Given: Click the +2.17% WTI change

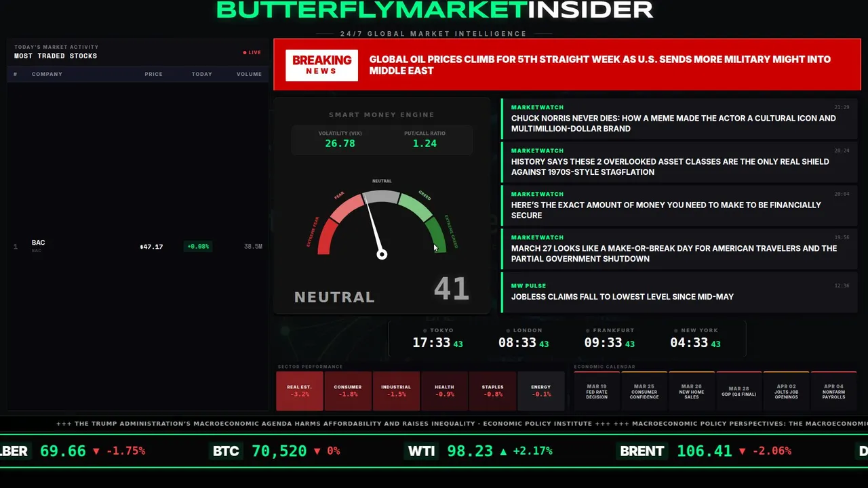Looking at the screenshot, I should tap(532, 451).
